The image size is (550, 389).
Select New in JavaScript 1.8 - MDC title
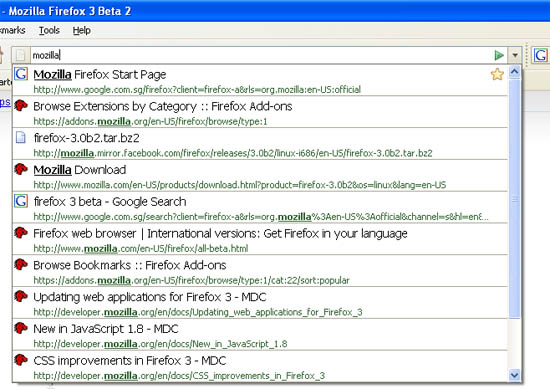pos(106,329)
